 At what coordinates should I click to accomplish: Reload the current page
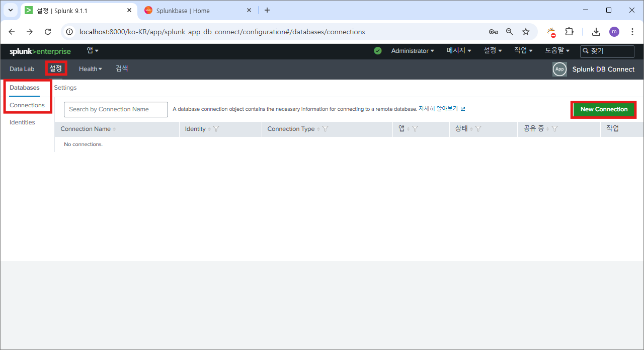tap(48, 32)
